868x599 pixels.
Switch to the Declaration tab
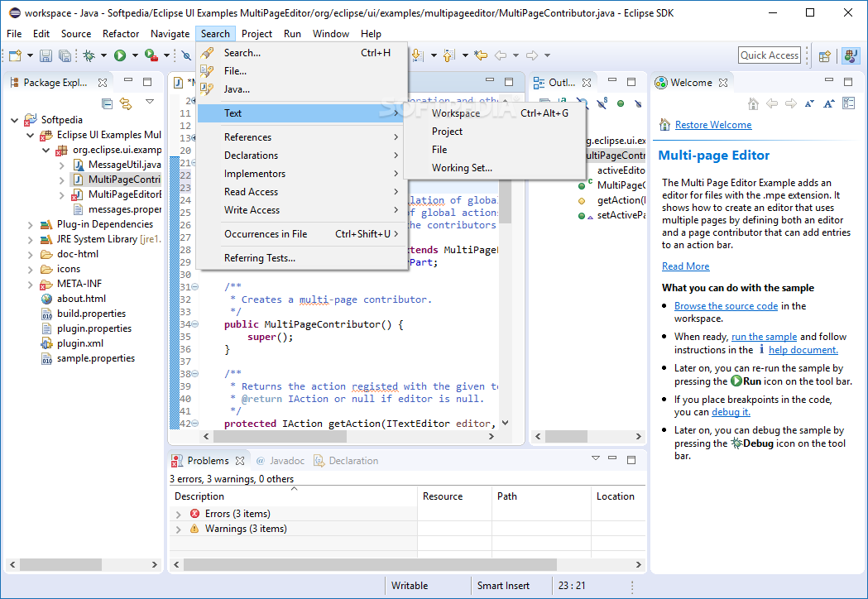tap(347, 461)
